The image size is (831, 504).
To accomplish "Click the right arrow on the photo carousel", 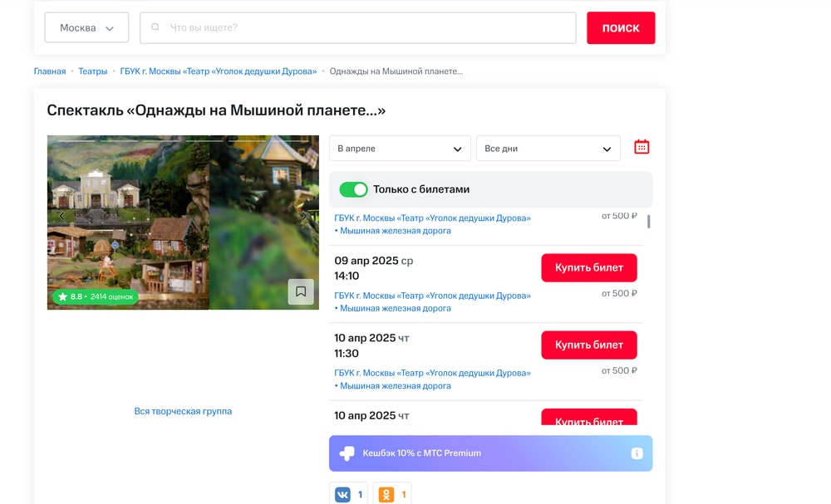I will pyautogui.click(x=306, y=215).
